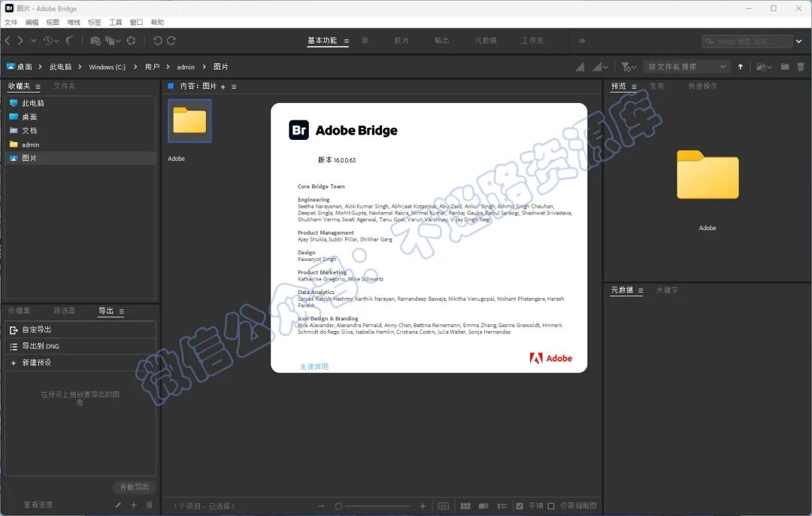Add new content tab with plus icon
The width and height of the screenshot is (812, 516).
click(223, 87)
